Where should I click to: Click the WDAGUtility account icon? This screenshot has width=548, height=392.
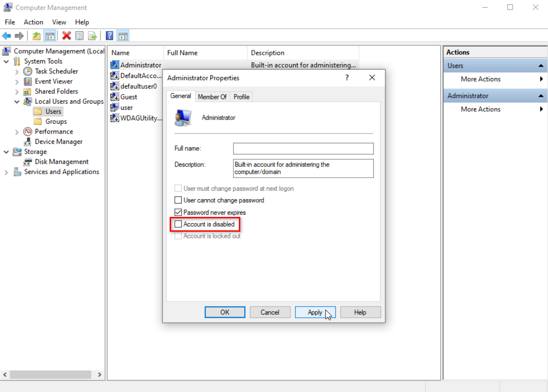pos(115,118)
